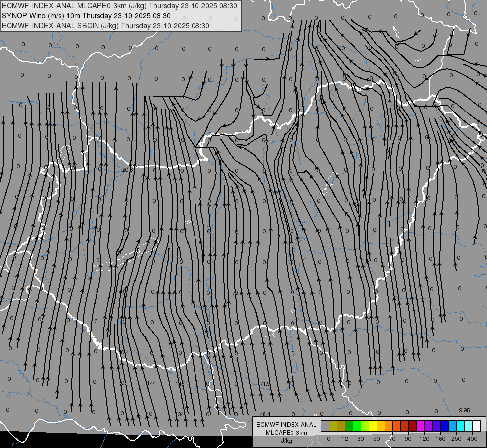Select the dark red legend swatch
487x448 pixels.
412,426
